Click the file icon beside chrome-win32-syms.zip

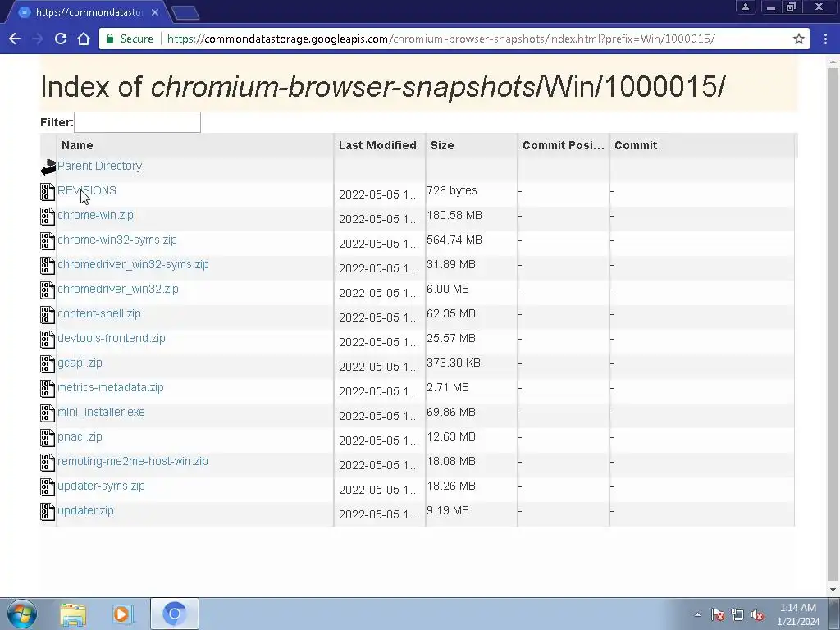[x=48, y=241]
